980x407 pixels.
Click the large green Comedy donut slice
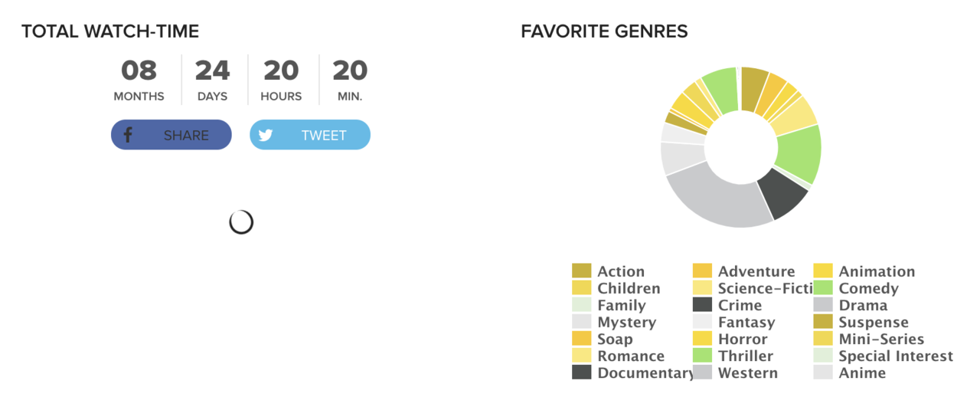pos(800,152)
